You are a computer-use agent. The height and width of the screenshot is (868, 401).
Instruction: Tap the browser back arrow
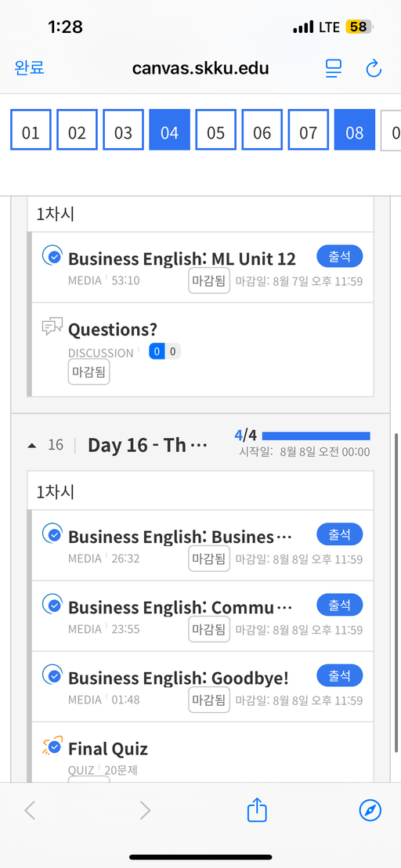point(30,811)
